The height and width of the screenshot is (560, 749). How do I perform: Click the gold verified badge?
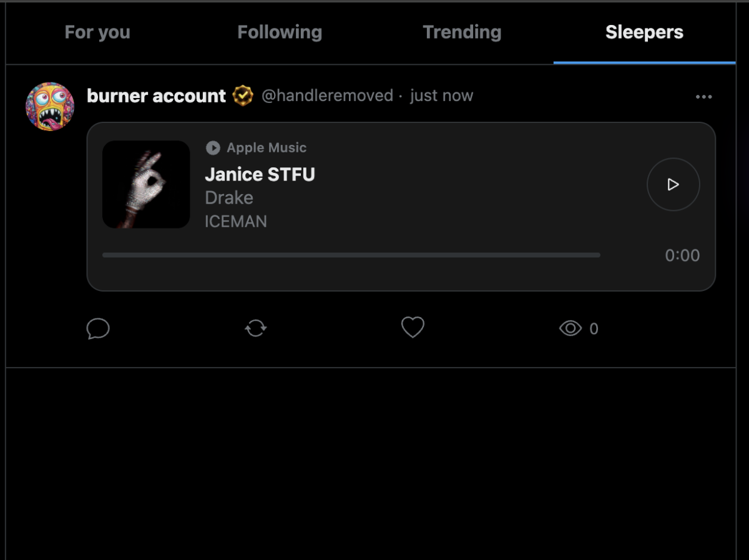point(243,96)
